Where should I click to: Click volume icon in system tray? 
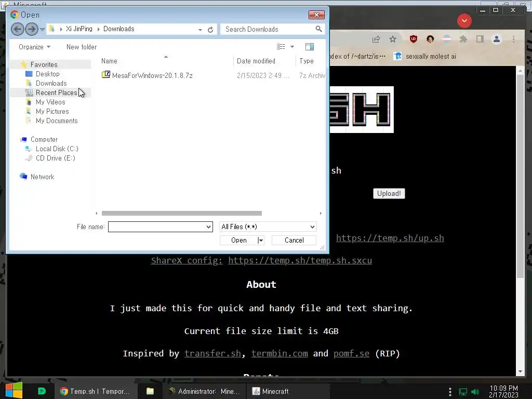(x=475, y=392)
